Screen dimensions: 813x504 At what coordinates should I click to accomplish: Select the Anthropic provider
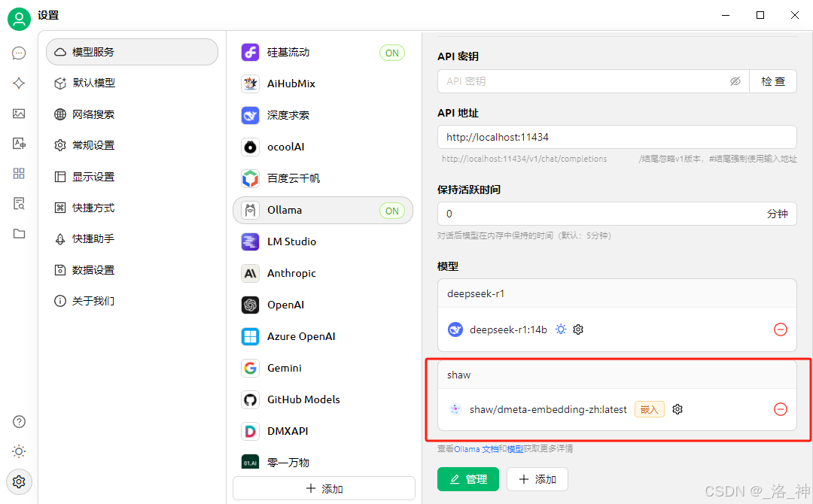pos(323,273)
